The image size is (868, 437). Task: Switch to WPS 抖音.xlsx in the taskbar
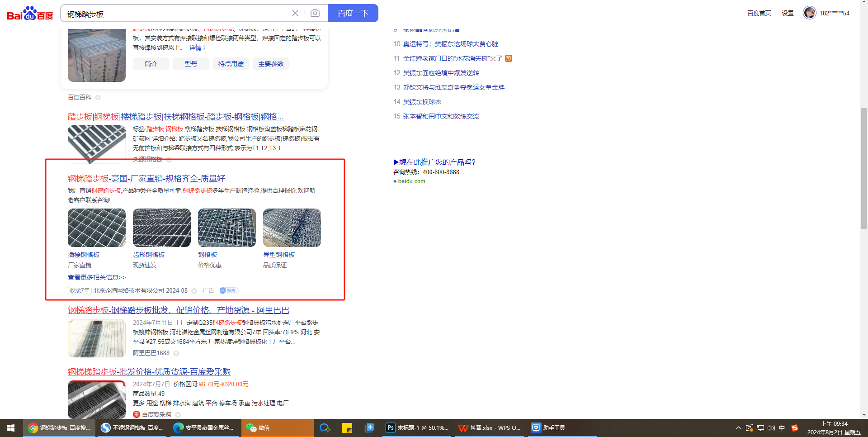pos(490,428)
